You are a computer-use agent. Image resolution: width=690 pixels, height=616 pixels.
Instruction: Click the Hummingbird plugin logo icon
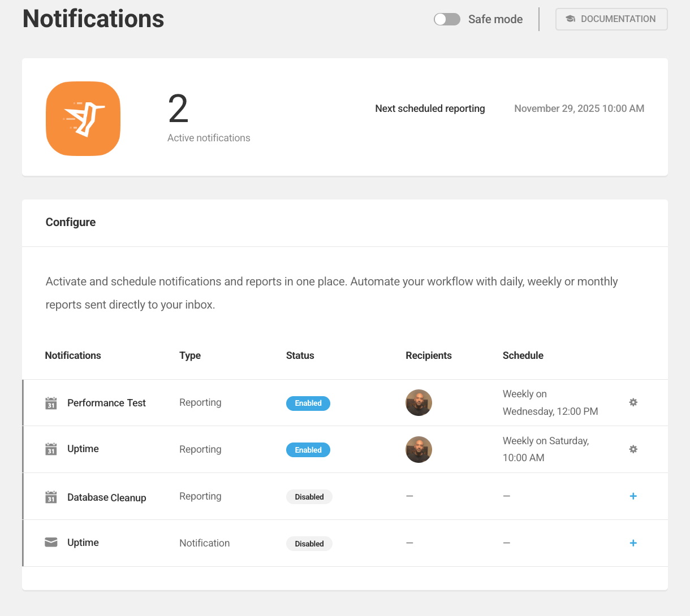tap(83, 118)
